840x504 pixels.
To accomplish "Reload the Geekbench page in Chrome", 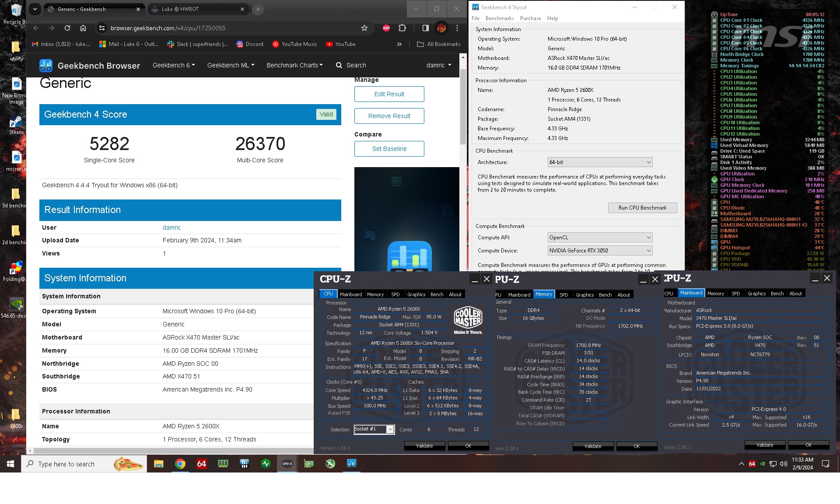I will [x=67, y=28].
